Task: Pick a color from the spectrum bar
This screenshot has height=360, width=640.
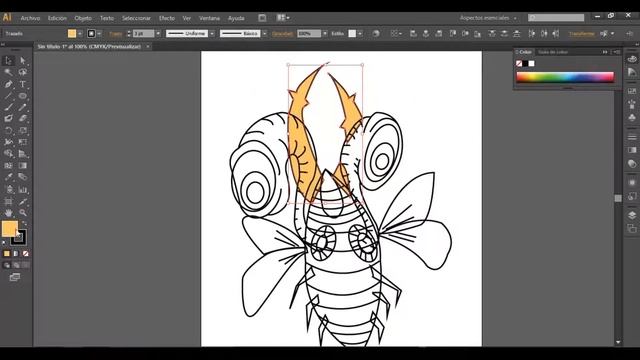Action: coord(565,77)
